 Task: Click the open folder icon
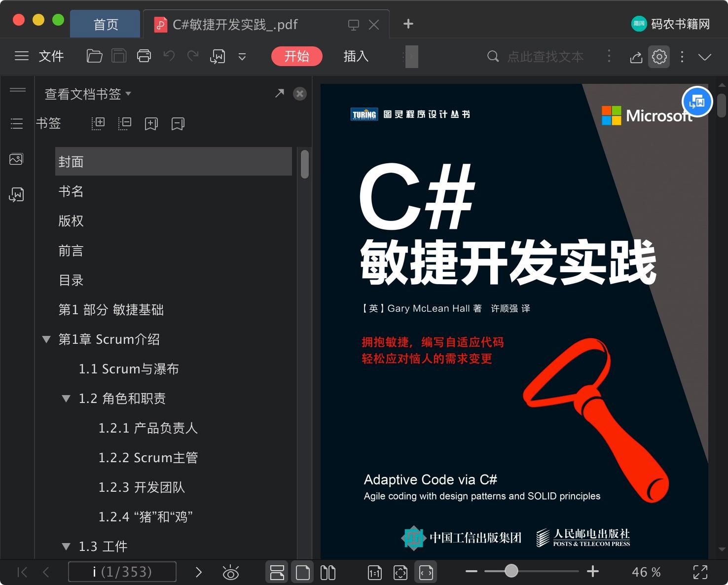coord(94,56)
